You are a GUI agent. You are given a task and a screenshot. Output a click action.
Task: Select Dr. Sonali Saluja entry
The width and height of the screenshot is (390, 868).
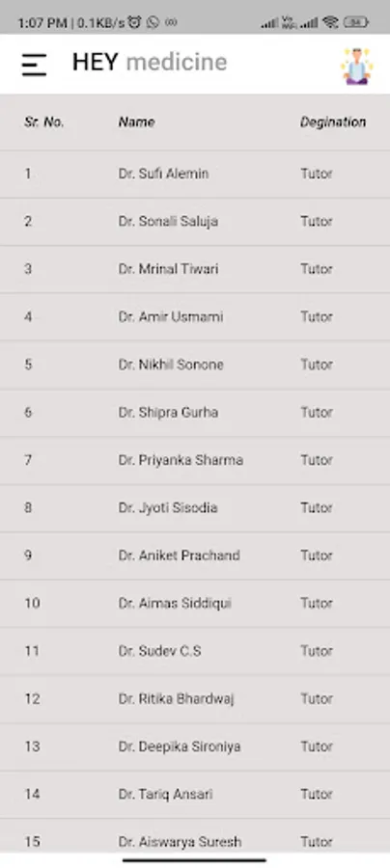pyautogui.click(x=195, y=222)
